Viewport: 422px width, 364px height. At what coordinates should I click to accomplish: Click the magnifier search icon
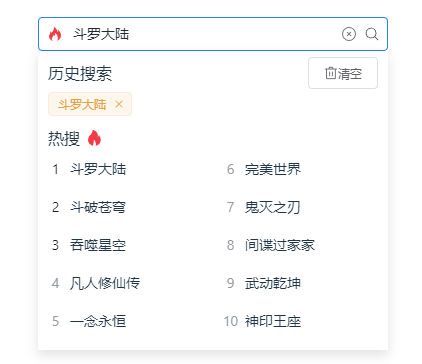[372, 34]
